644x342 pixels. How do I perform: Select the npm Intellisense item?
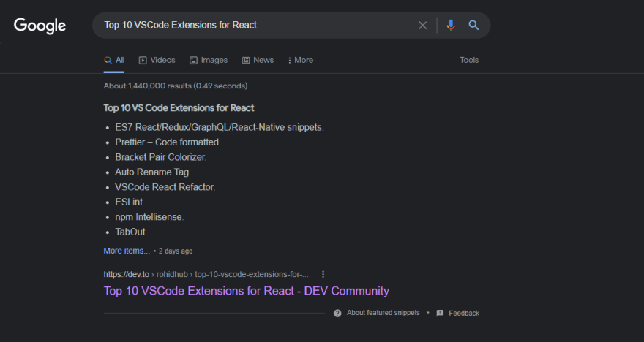coord(149,217)
